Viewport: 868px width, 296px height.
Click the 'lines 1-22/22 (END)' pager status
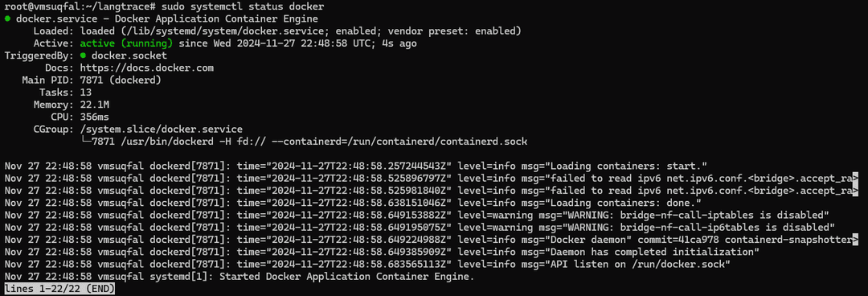59,289
